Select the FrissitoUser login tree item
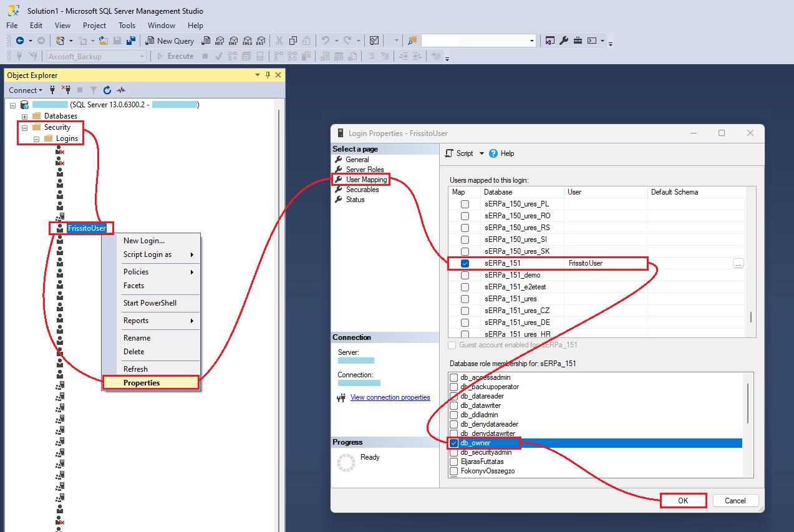Viewport: 794px width, 532px height. [87, 228]
